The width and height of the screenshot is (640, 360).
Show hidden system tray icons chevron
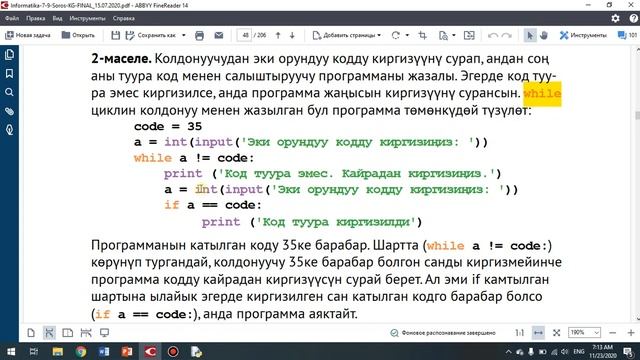coord(508,351)
